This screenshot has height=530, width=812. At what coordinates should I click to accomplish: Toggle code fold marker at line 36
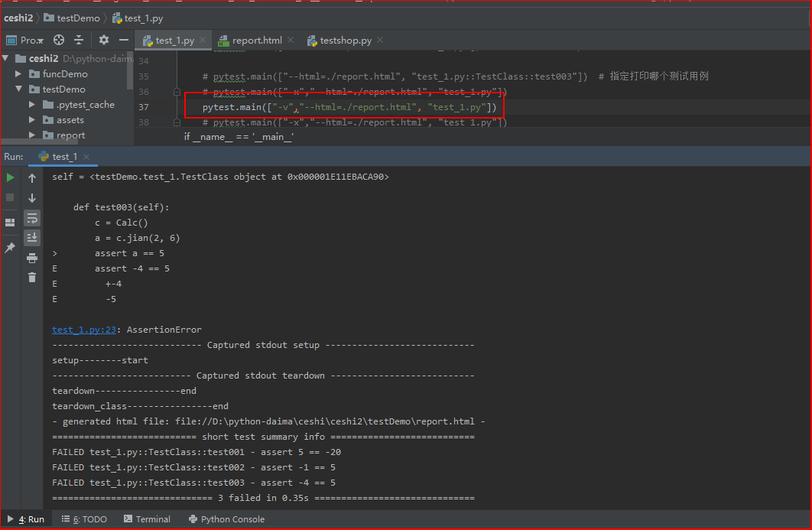click(177, 92)
